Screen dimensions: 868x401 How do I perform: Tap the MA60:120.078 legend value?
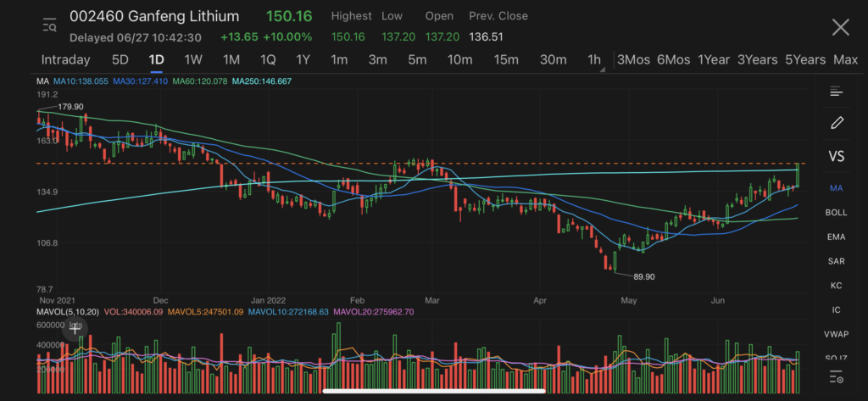200,81
